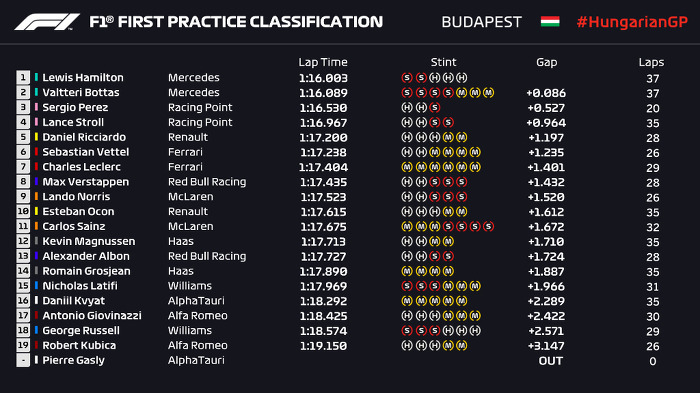This screenshot has height=393, width=700.
Task: Click Mercedes teal bar beside Bottas
Action: [36, 92]
